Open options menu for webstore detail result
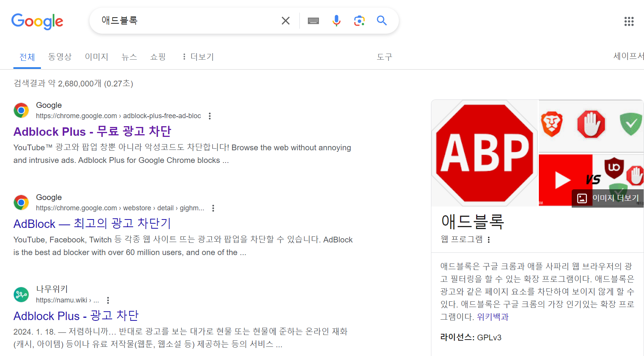 pos(213,208)
